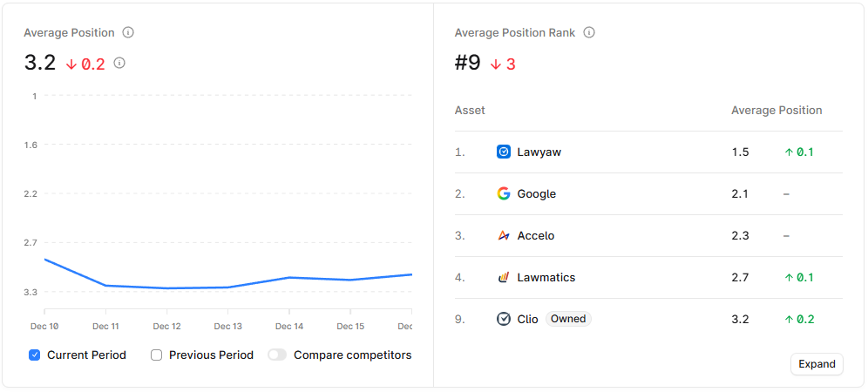Open the Lawmatics asset name
This screenshot has height=392, width=868.
[546, 278]
